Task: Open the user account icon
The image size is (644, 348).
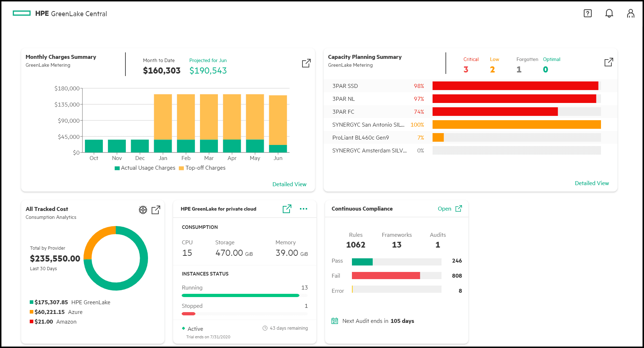Action: pos(630,14)
